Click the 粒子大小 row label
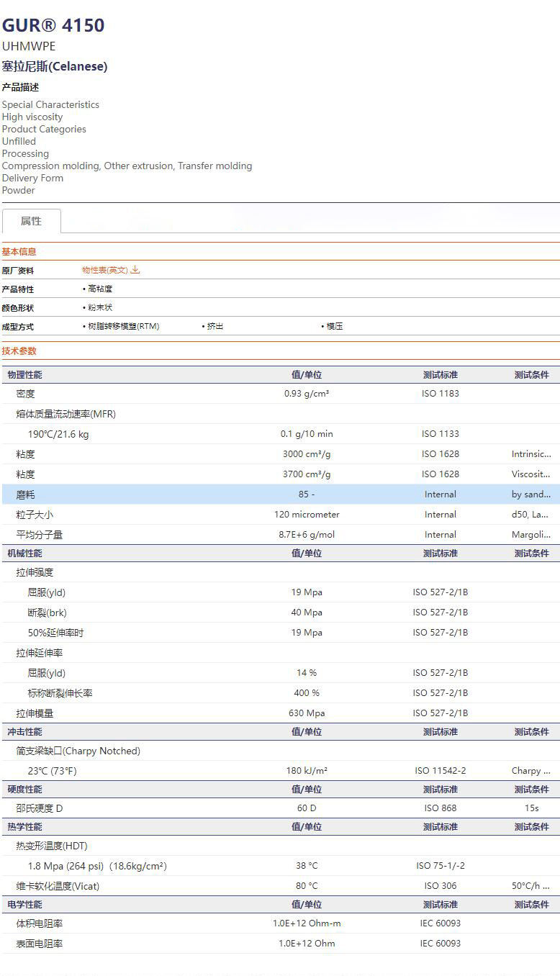This screenshot has width=560, height=976. [x=35, y=515]
